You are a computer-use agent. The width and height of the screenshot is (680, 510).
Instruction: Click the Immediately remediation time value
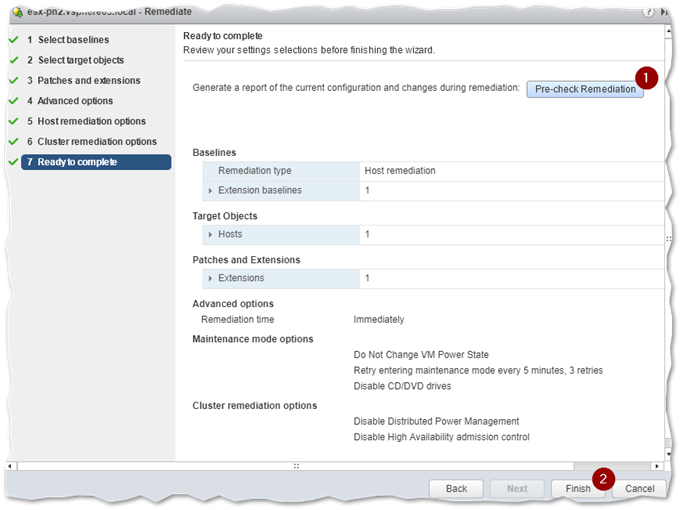379,320
